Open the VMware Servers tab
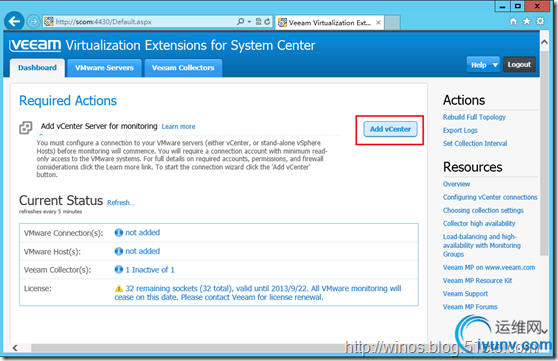 coord(104,68)
